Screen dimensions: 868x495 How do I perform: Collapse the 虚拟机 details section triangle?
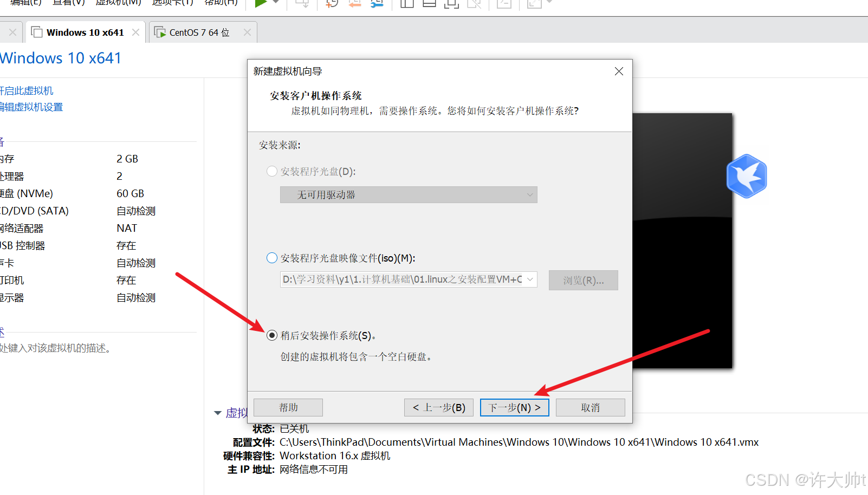tap(218, 413)
